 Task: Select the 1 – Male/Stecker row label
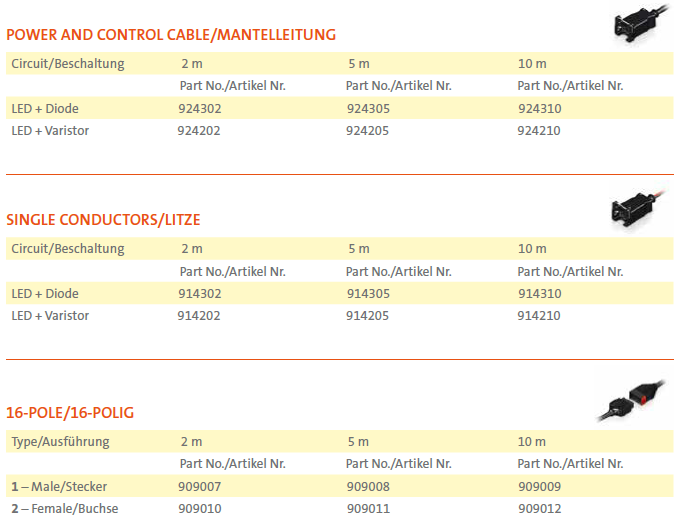point(59,487)
